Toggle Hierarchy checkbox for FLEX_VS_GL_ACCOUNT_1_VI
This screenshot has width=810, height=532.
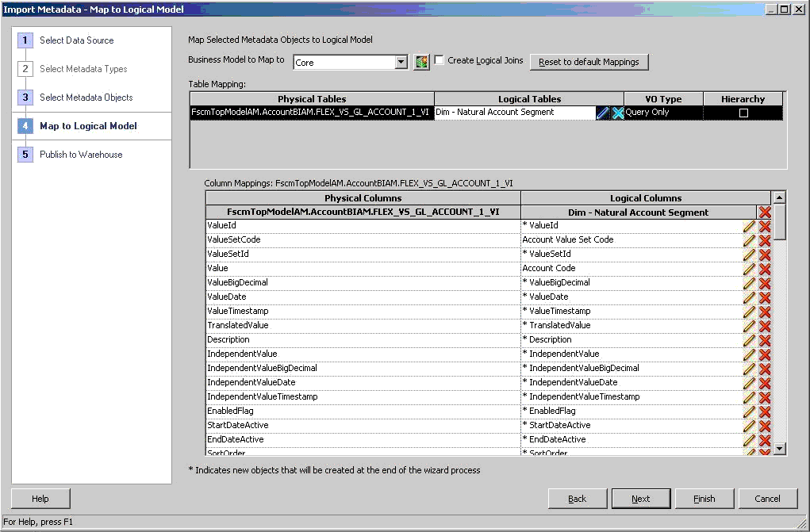point(743,113)
